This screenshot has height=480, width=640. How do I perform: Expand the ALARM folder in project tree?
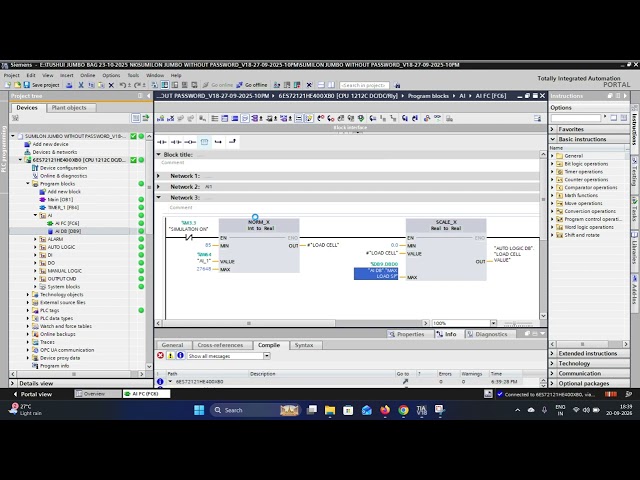(x=36, y=239)
